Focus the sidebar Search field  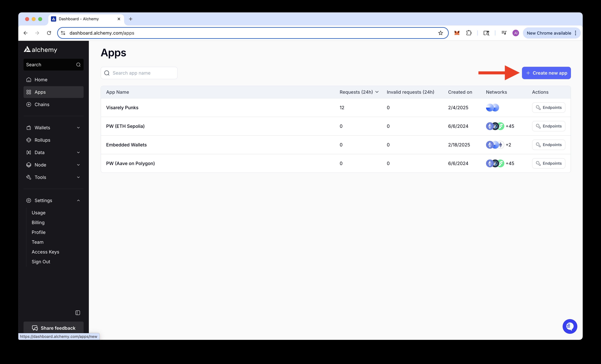pyautogui.click(x=53, y=65)
